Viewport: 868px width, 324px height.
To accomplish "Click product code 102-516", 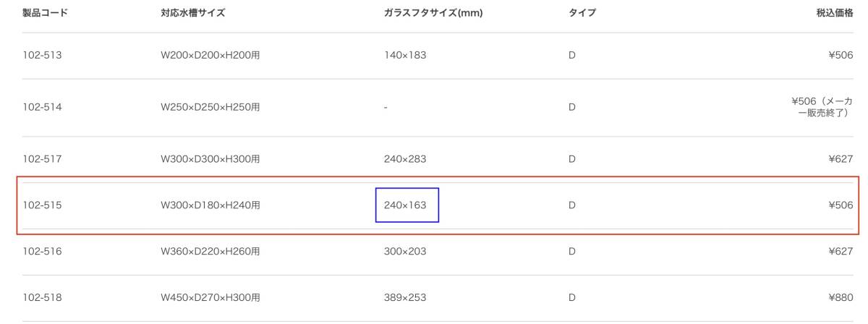I will pos(42,252).
